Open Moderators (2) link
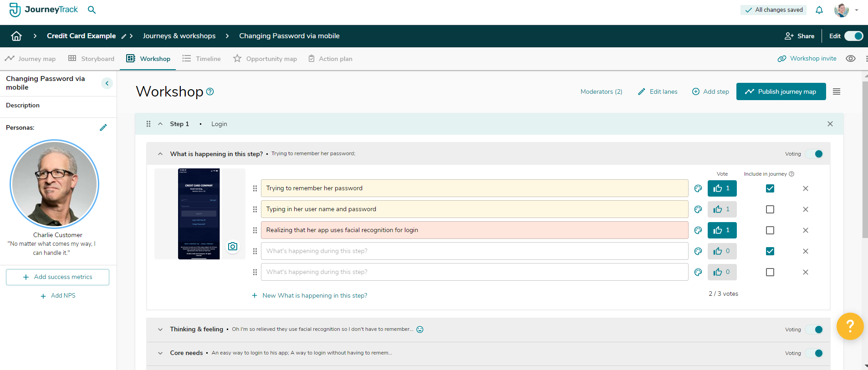The image size is (868, 370). pyautogui.click(x=601, y=91)
